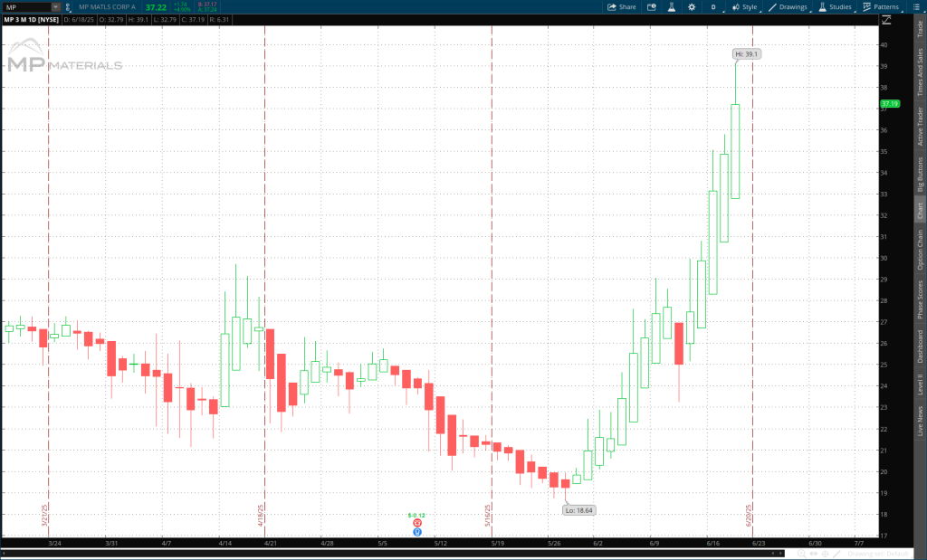This screenshot has width=927, height=560.
Task: Open the Level II side tab
Action: (x=920, y=384)
